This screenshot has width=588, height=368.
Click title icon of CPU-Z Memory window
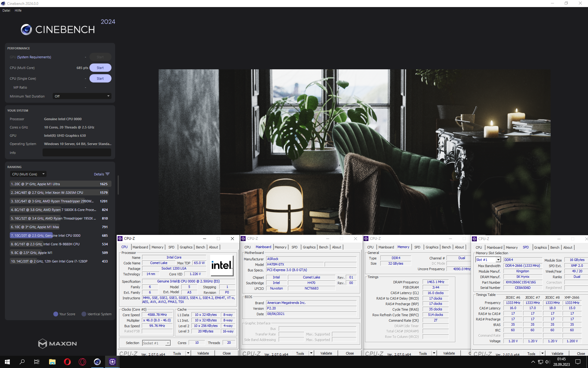366,239
